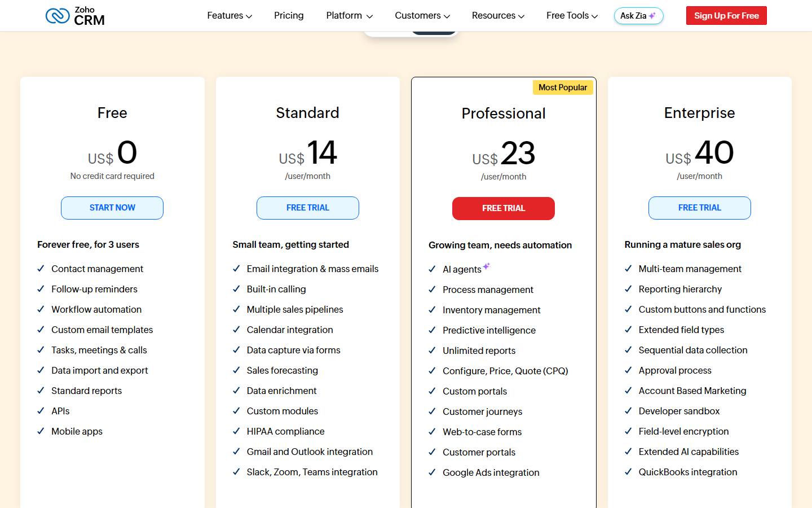Click Forever free, for 3 users text
This screenshot has height=508, width=812.
click(x=88, y=244)
